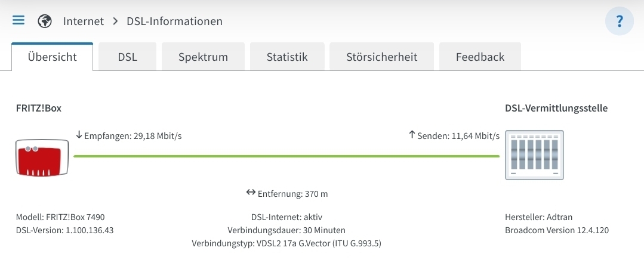Click the upload arrow beside Senden
644x266 pixels.
click(412, 135)
